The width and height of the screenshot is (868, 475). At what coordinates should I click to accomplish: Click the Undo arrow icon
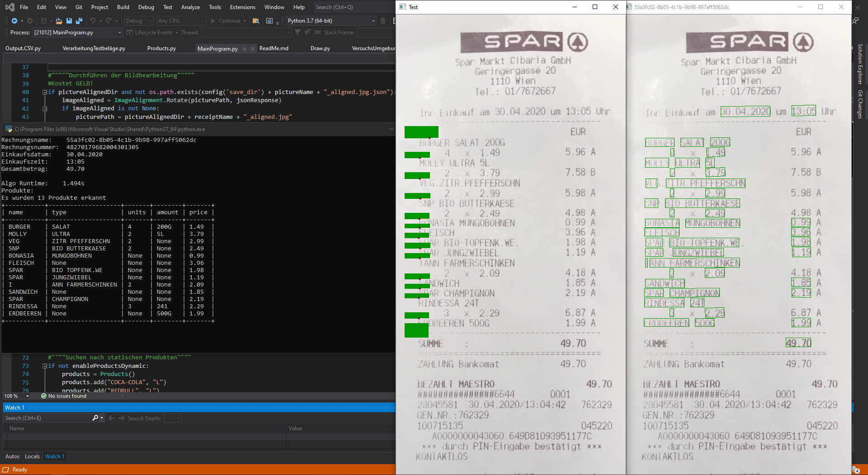click(93, 21)
